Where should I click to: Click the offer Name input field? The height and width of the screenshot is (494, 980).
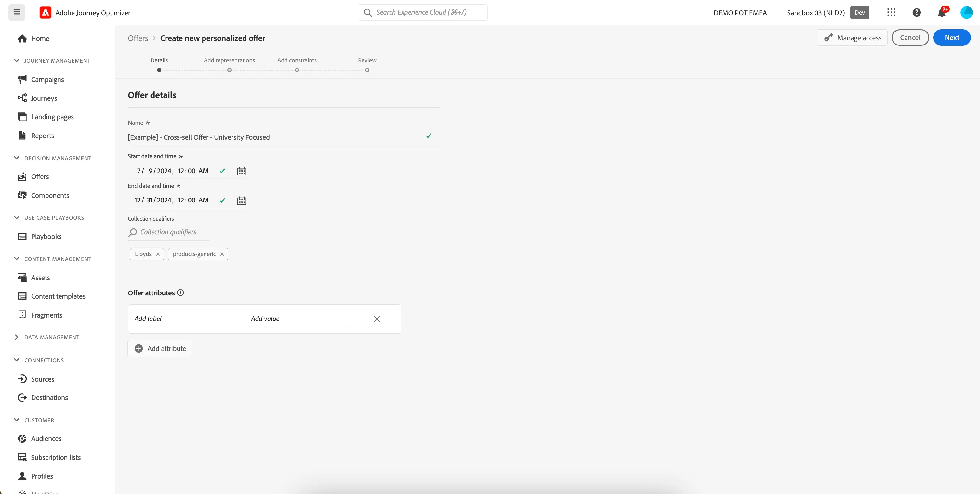point(284,137)
